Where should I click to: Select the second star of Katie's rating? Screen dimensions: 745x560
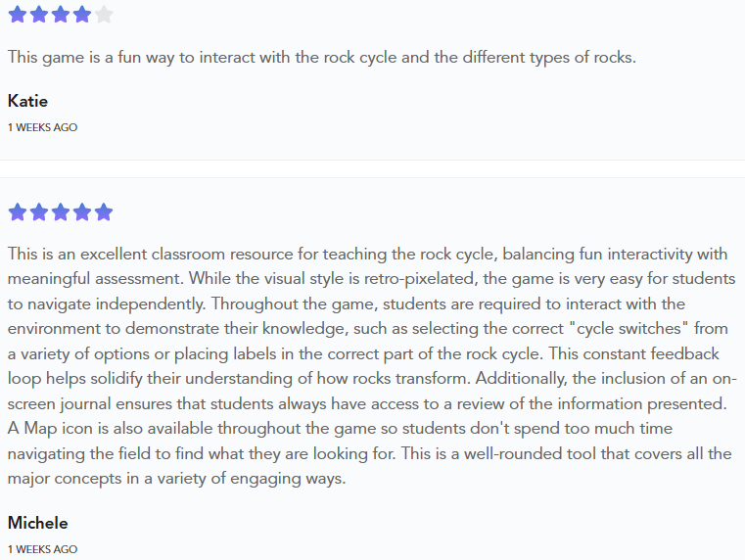coord(39,15)
